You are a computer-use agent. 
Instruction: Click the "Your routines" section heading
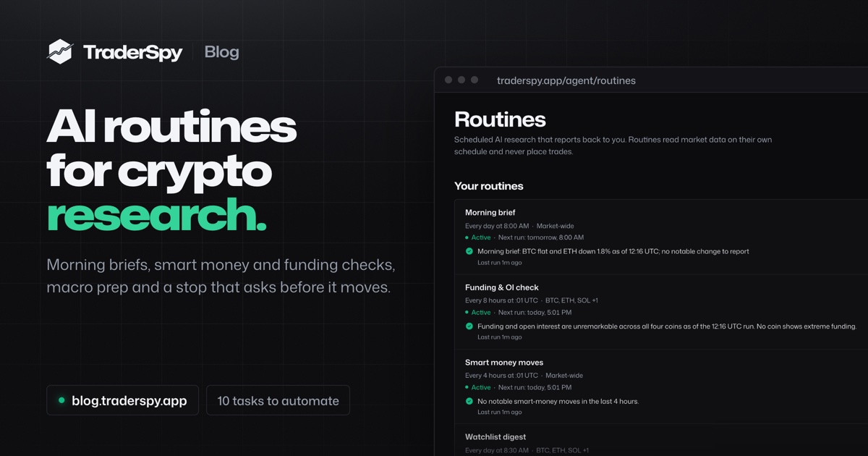(x=489, y=186)
